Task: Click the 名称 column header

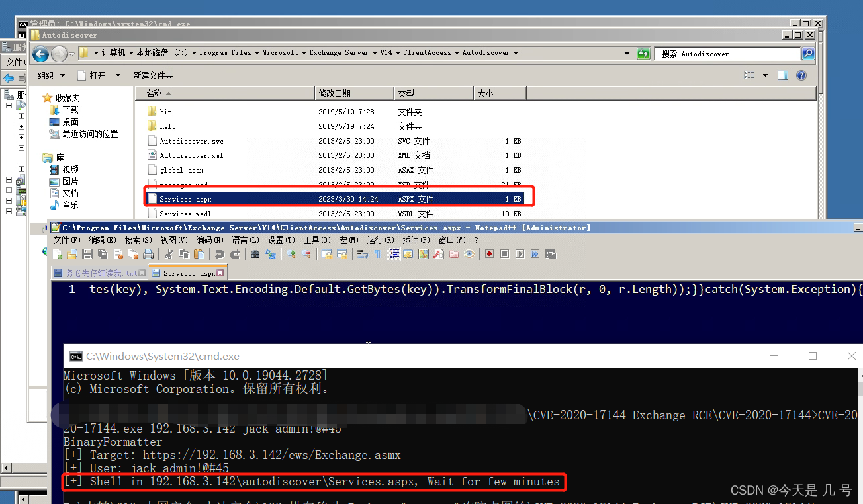Action: pos(224,93)
